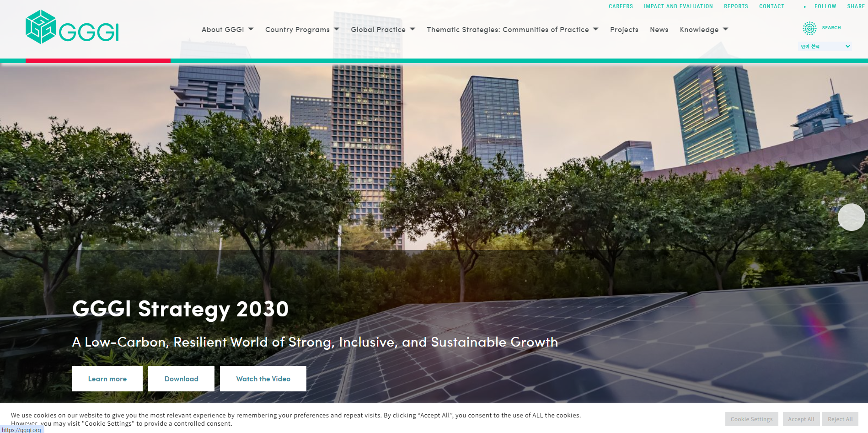Click the GGGI cube logo
868x433 pixels.
pos(41,27)
